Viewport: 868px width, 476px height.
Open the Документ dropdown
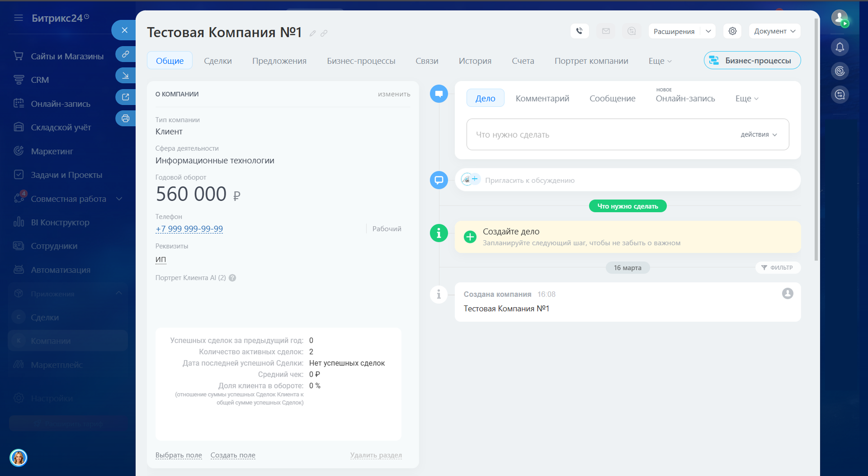(774, 31)
